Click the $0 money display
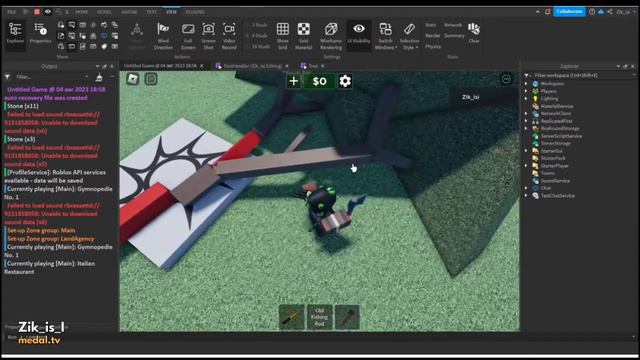640x360 pixels. click(x=319, y=81)
